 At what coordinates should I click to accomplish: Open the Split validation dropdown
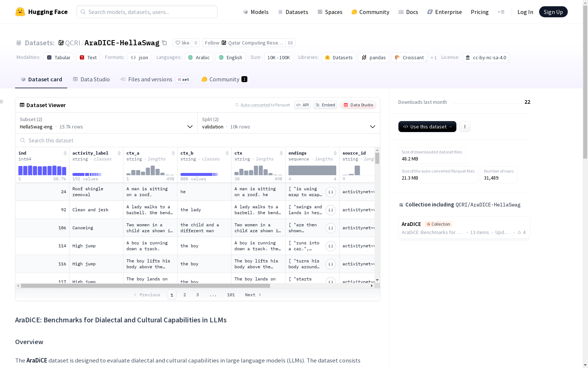pyautogui.click(x=288, y=123)
